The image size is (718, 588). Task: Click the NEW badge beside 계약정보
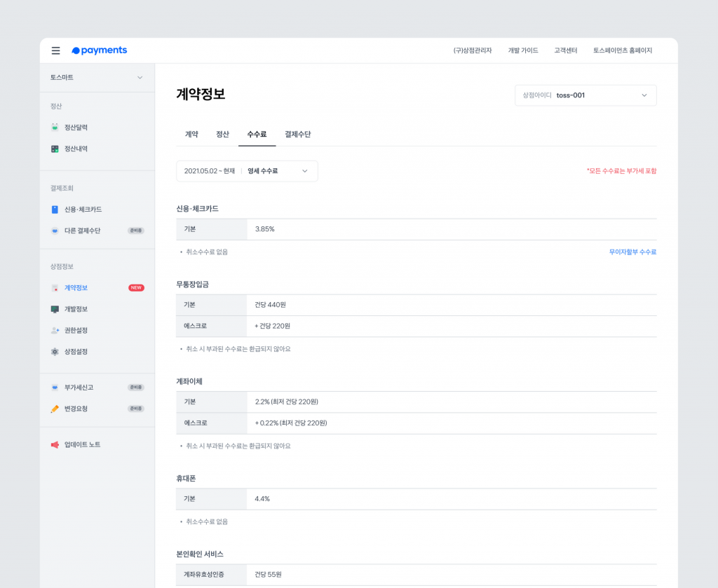[136, 288]
